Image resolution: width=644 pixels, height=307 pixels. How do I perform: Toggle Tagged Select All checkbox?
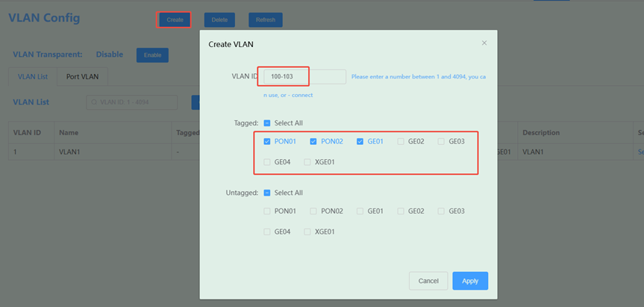(x=267, y=123)
